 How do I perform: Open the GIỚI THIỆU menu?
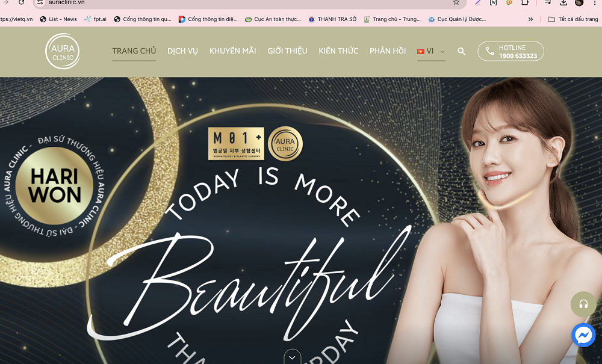click(x=287, y=51)
